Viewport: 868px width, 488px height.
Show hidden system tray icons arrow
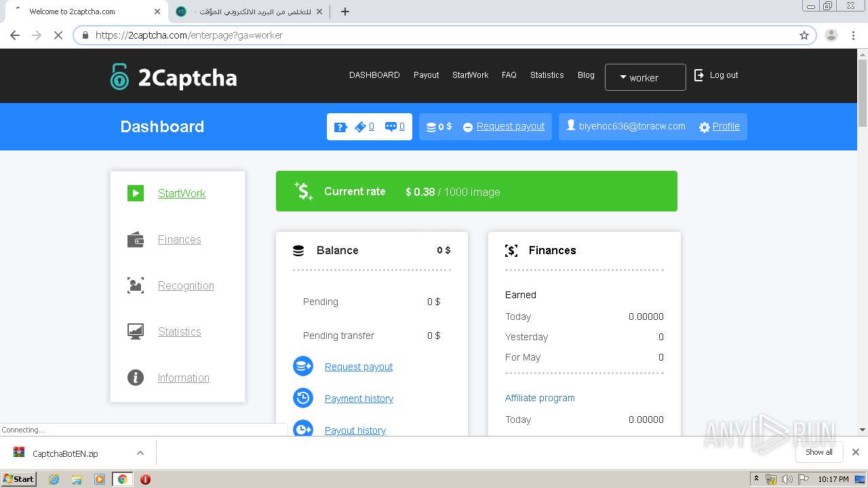coord(757,479)
